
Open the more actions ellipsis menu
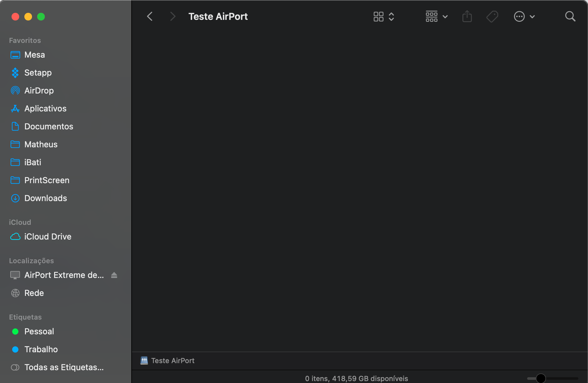click(x=524, y=16)
